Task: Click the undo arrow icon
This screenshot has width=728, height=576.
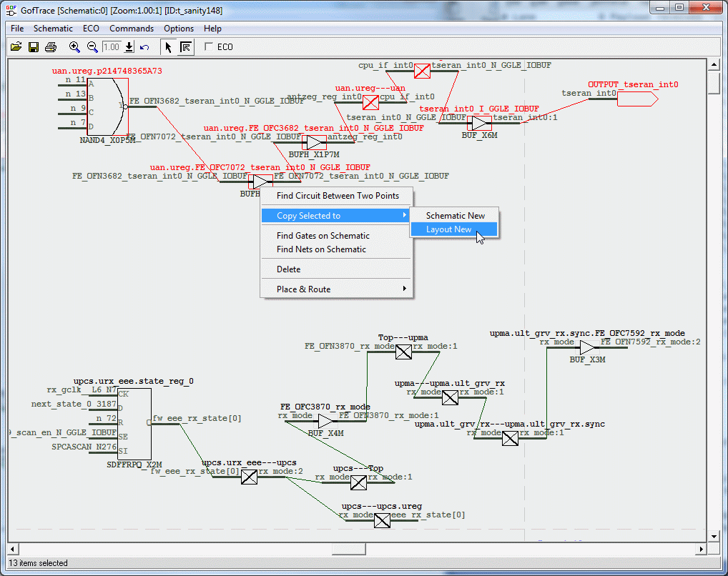Action: pos(144,47)
